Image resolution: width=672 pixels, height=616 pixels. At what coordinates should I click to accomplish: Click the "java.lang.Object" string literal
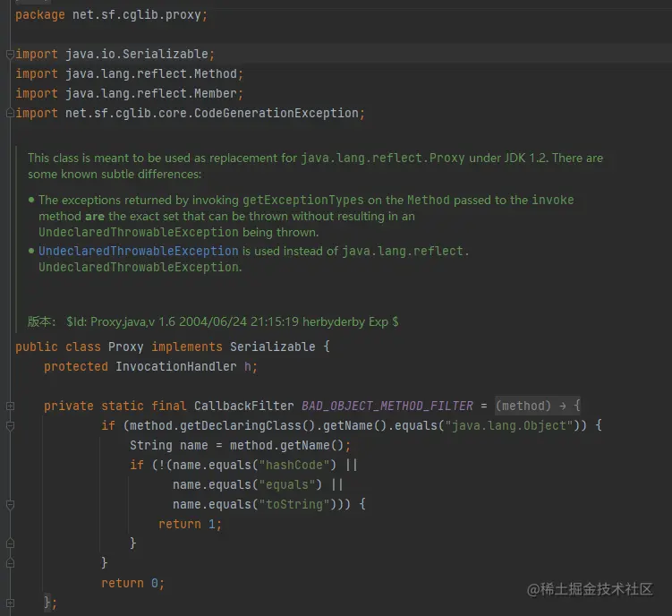[509, 425]
